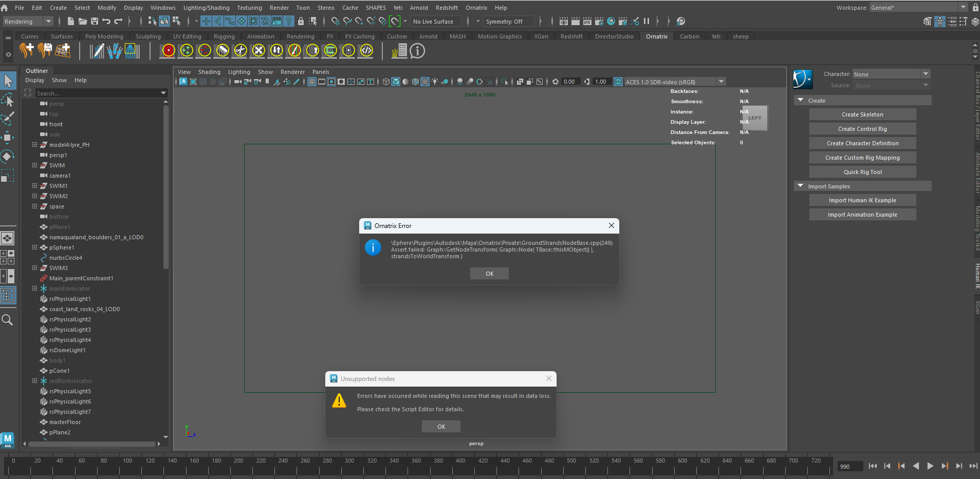Click the Ornatrix scissors cut icon on the shelf
The image size is (980, 479).
coord(240,50)
